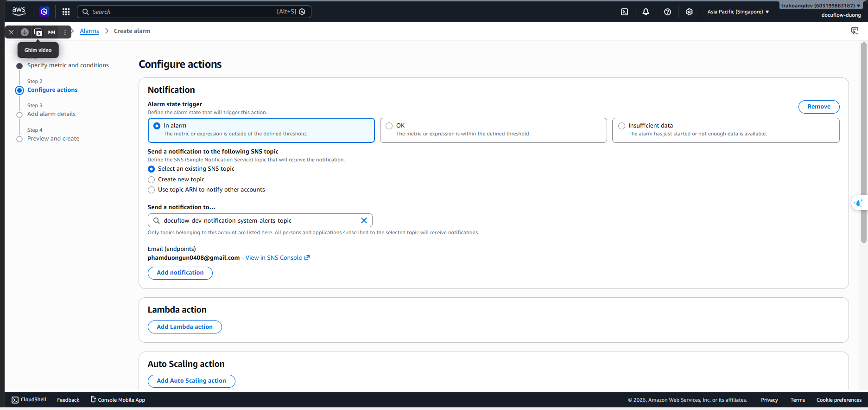Click the floating water-drop assistant icon
This screenshot has height=410, width=868.
[859, 203]
